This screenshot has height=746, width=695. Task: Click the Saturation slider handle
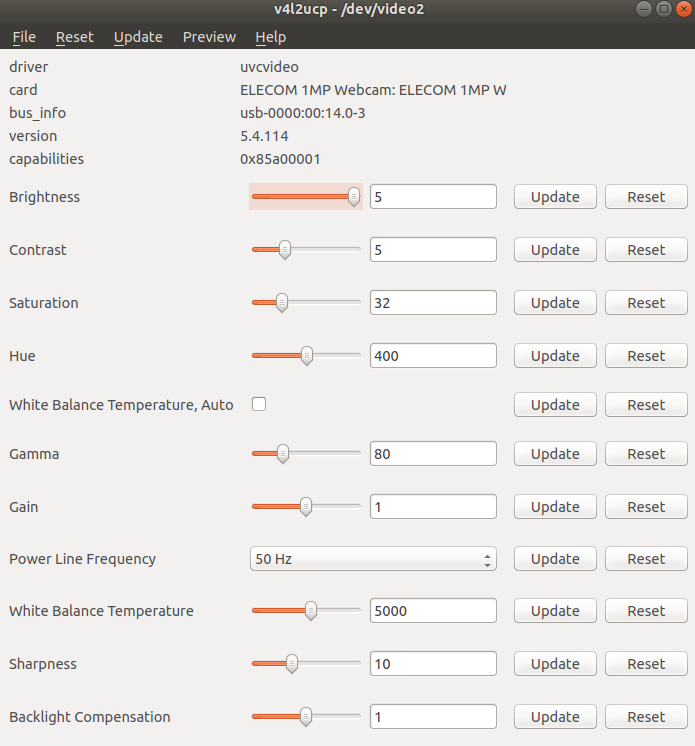282,303
